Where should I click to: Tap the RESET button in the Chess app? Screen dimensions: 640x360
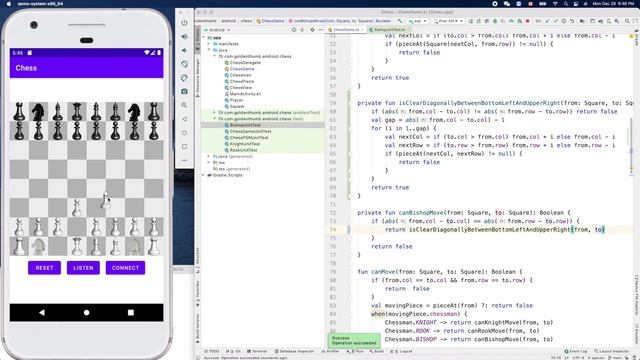[44, 268]
